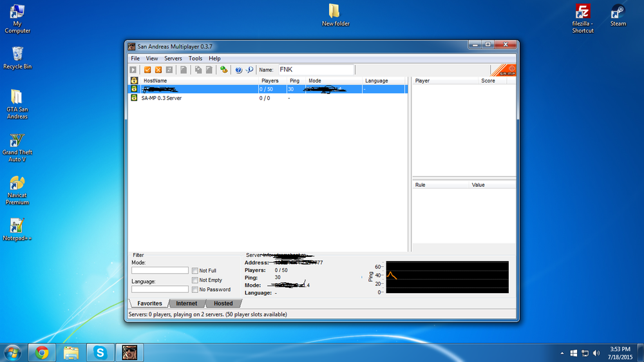The image size is (644, 362).
Task: Click the Value column header
Action: [492, 185]
